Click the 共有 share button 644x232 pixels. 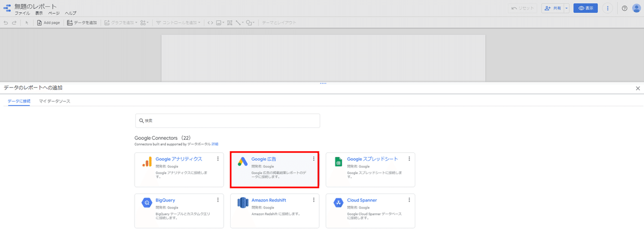(552, 8)
